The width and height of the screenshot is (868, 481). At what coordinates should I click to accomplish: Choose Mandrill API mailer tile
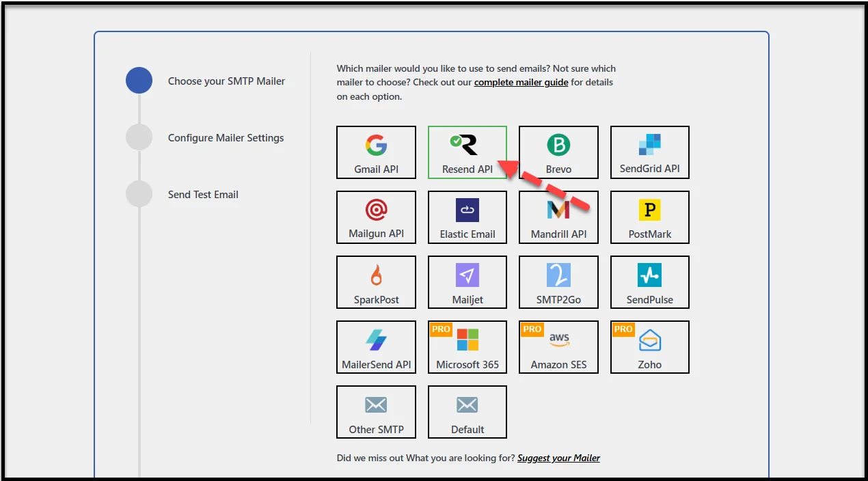(x=558, y=217)
